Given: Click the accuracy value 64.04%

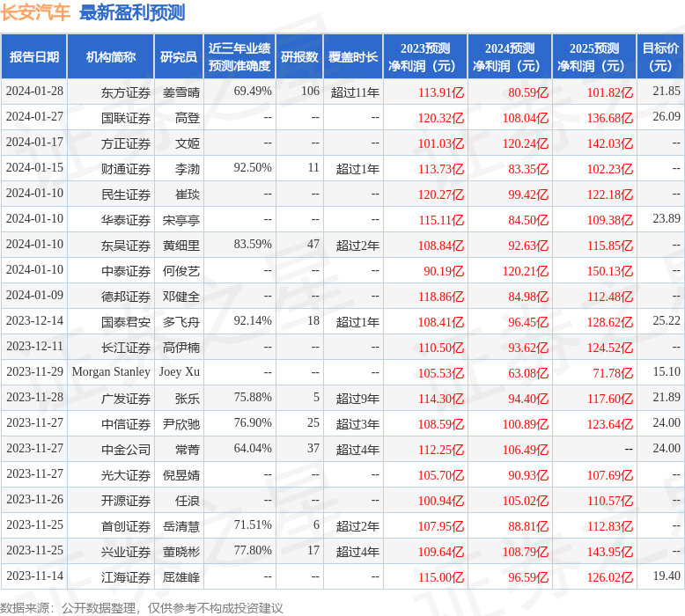Looking at the screenshot, I should [253, 448].
